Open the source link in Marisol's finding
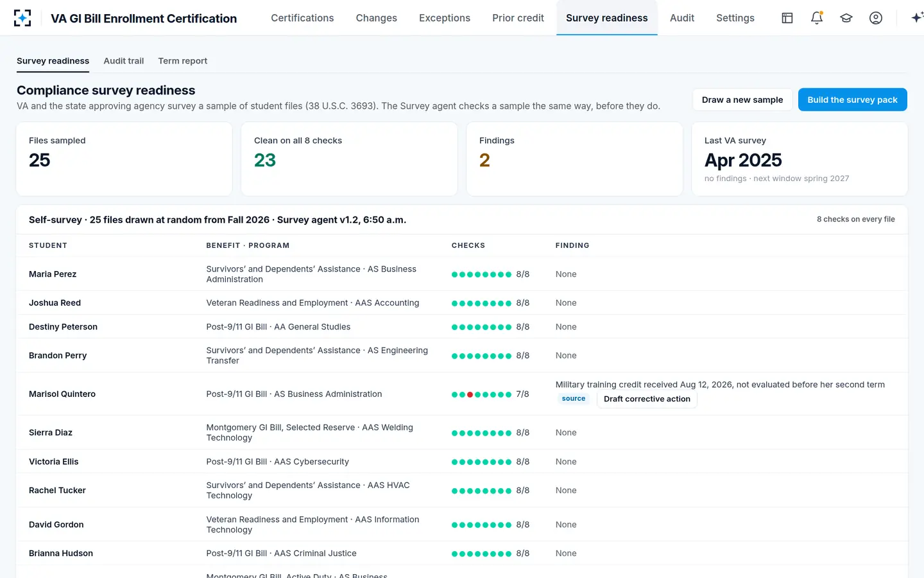 (574, 399)
